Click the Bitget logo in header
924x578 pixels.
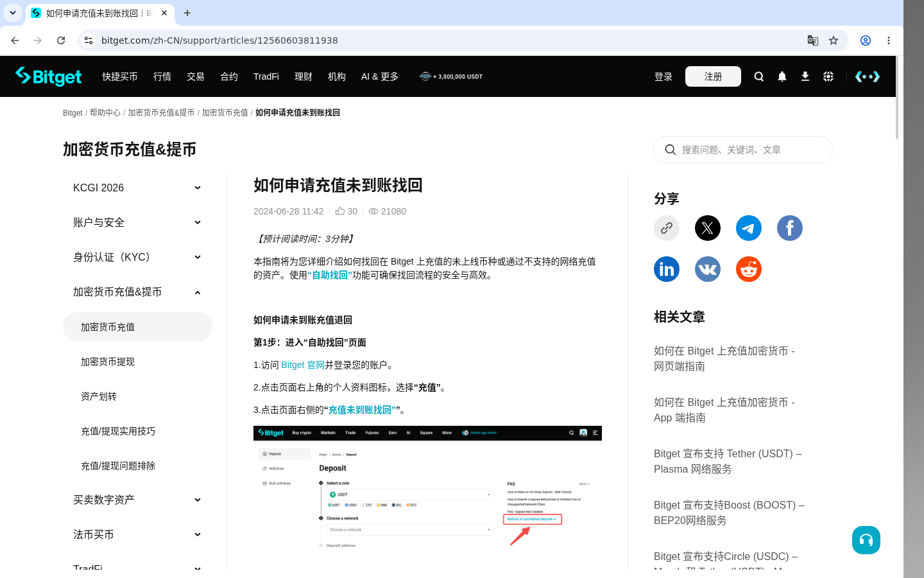pos(49,76)
